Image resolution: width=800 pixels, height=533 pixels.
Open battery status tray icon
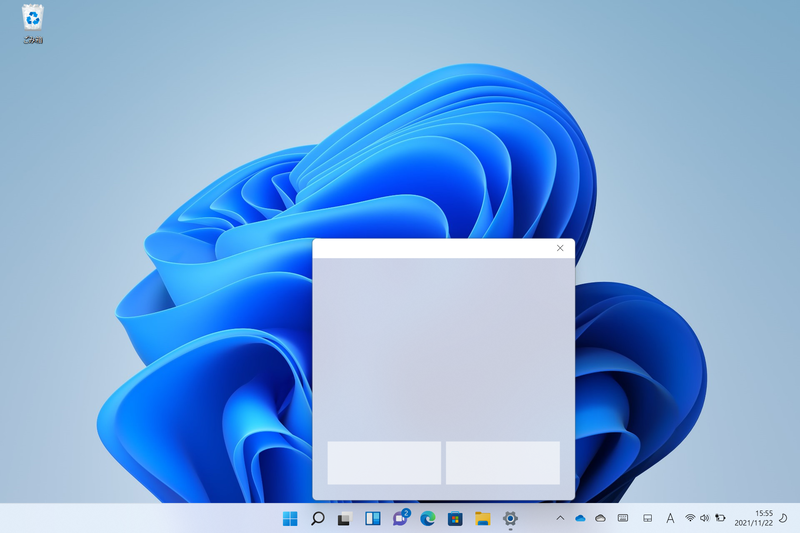(720, 518)
